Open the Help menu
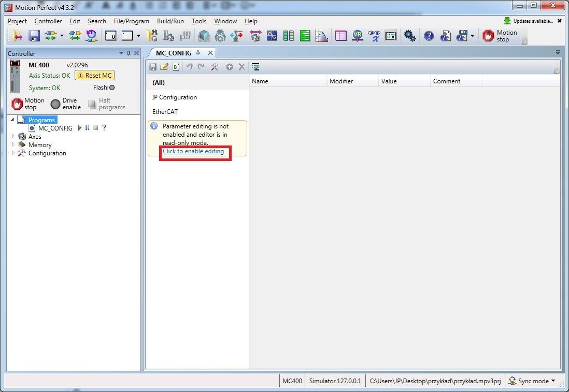Screen dimensions: 569x392 point(251,21)
